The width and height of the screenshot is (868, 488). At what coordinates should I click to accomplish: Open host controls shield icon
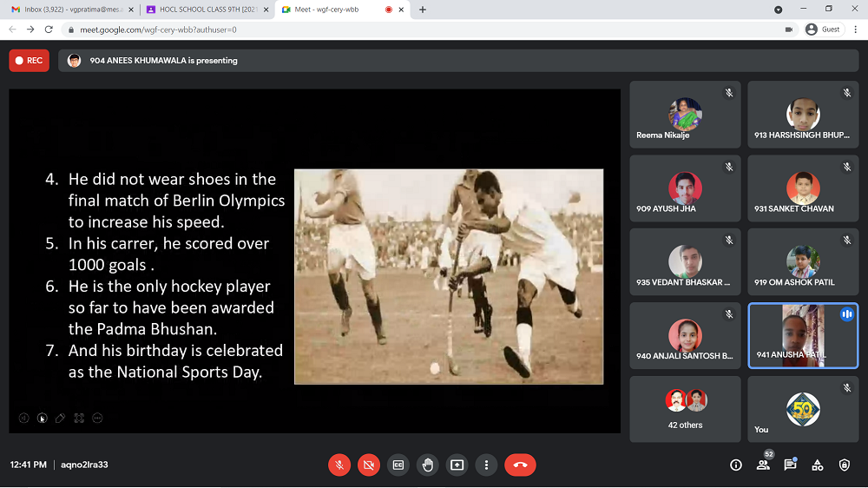[x=844, y=465]
